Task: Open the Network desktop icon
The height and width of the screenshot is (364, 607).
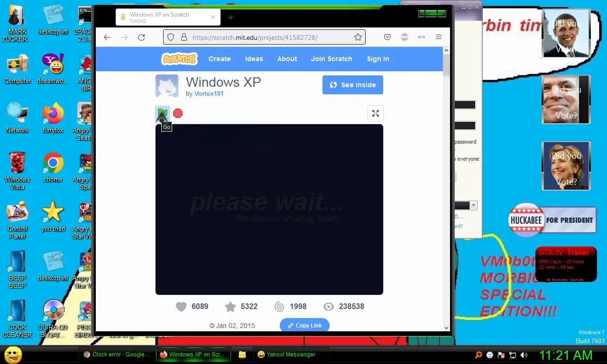Action: 18,118
